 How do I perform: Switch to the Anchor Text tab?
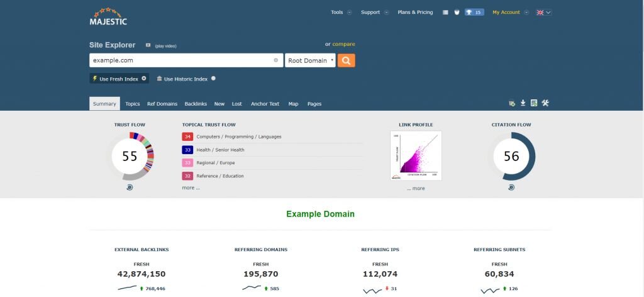tap(265, 104)
